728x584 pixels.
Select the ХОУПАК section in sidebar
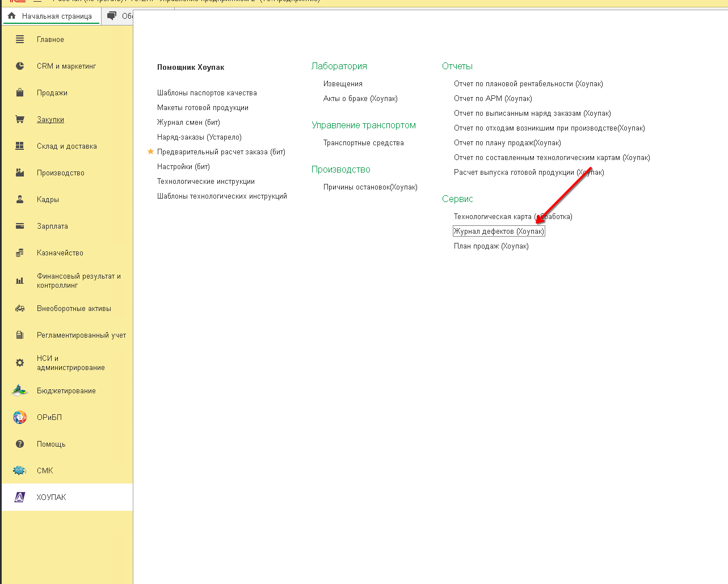(51, 497)
